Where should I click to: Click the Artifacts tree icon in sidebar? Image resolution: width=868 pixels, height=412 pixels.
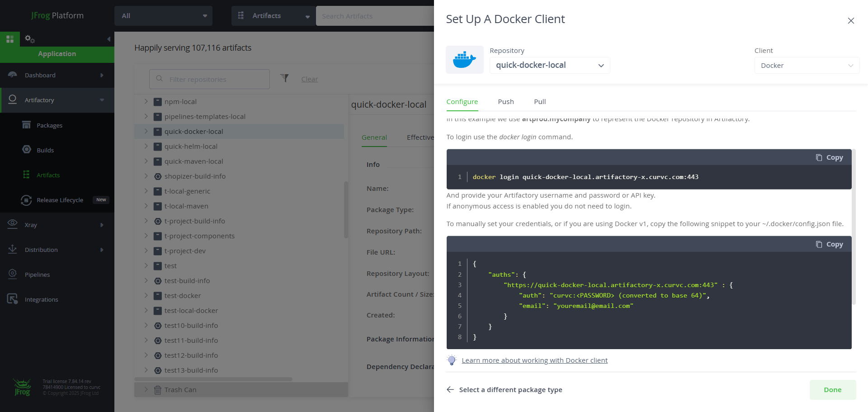27,175
